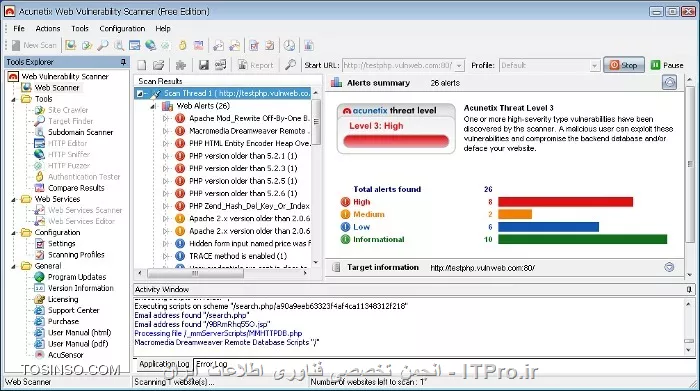Open HTTP Sniffer tool

[69, 154]
